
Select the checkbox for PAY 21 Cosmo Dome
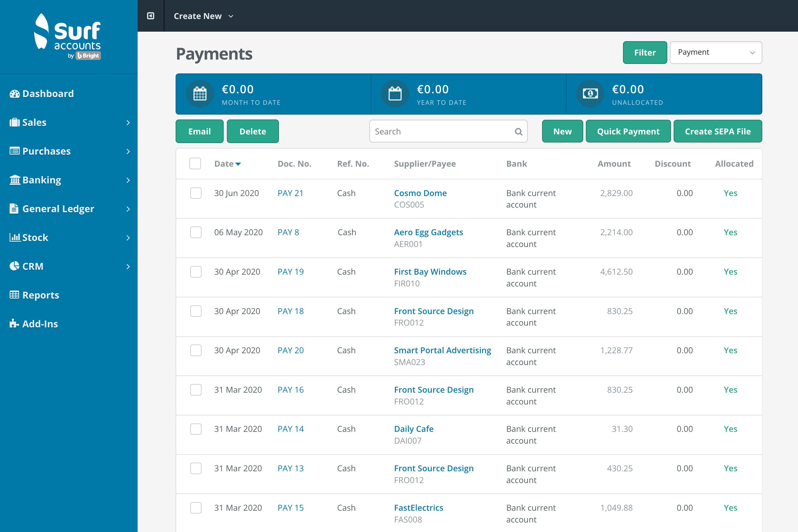click(x=195, y=193)
